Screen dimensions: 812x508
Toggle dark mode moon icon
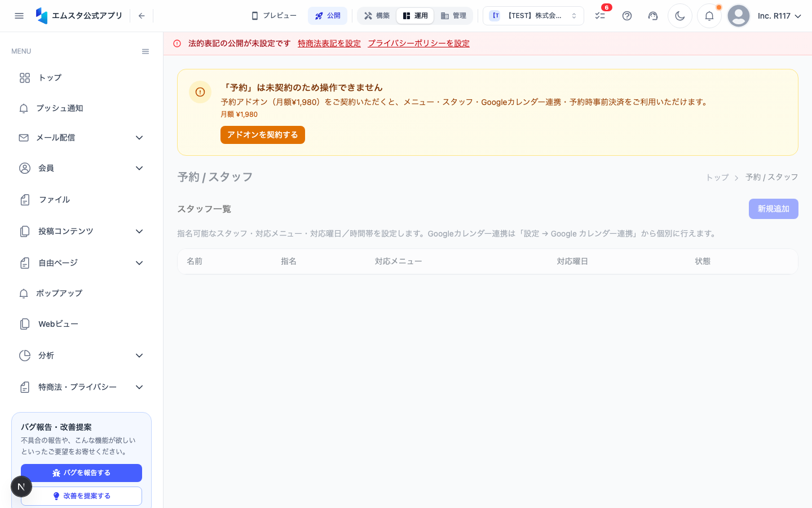680,16
